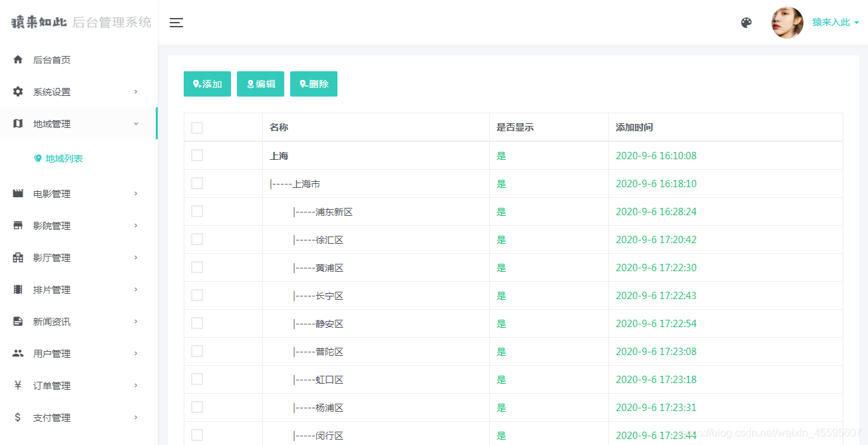Click the newspaper icon for 新闻资讯
The height and width of the screenshot is (445, 868).
18,321
